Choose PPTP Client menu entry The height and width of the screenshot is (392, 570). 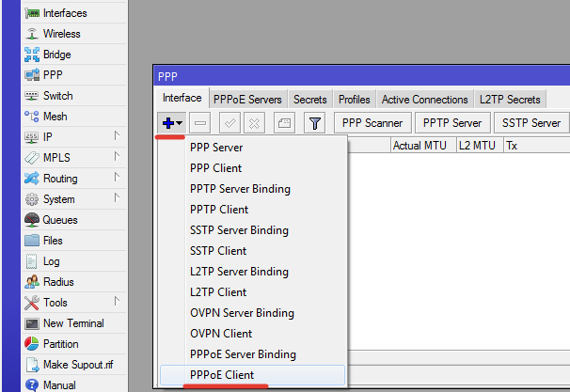point(253,210)
